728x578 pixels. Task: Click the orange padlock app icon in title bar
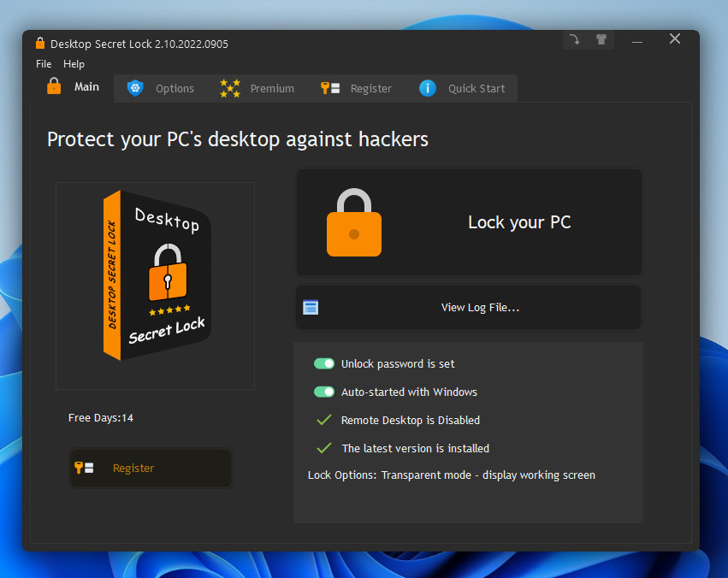click(x=40, y=43)
